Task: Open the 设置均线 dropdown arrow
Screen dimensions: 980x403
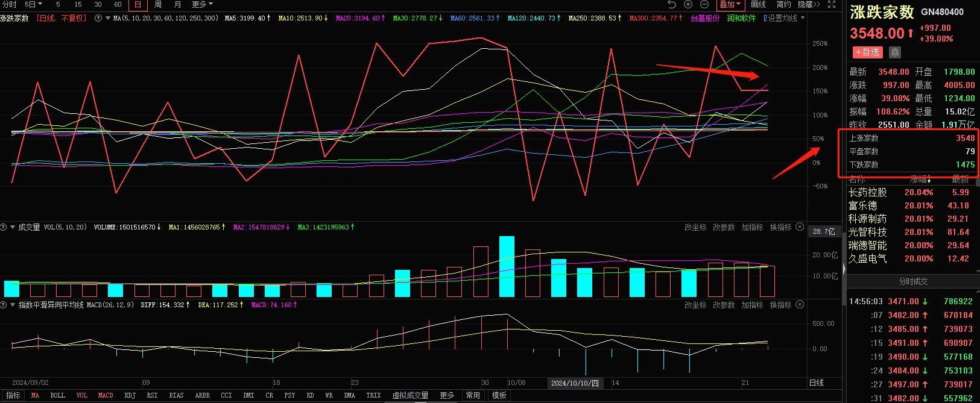Action: (802, 18)
